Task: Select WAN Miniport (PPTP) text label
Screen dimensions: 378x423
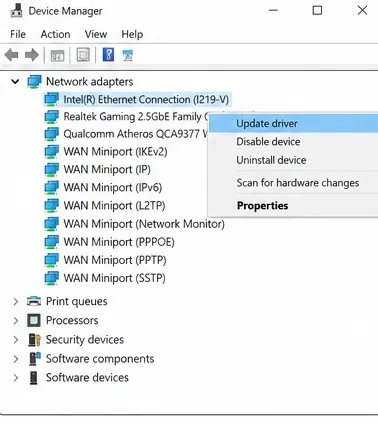Action: (115, 260)
